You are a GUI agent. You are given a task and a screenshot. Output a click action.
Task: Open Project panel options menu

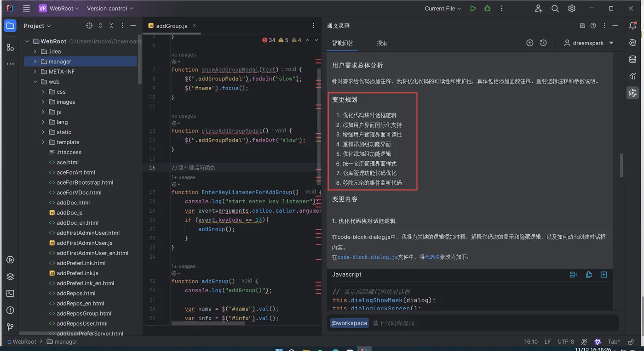click(x=122, y=26)
